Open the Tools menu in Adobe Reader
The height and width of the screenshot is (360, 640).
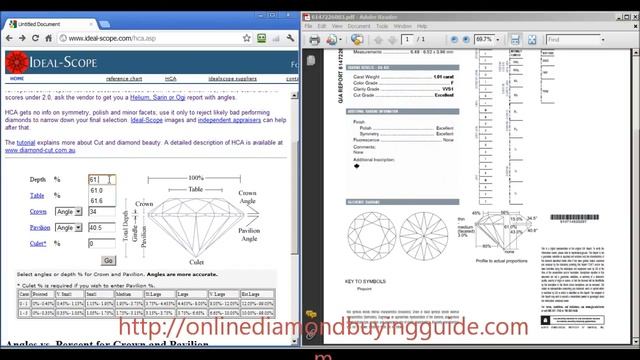(382, 26)
